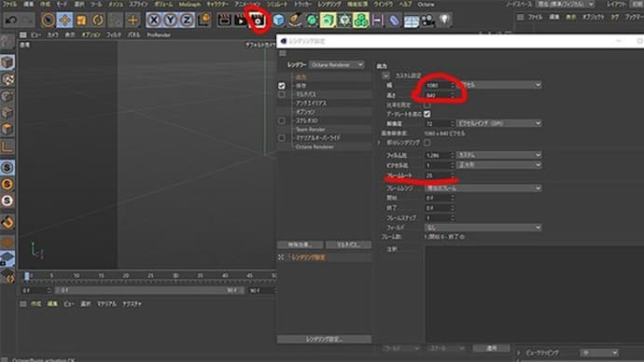The width and height of the screenshot is (644, 362).
Task: Click the Effect button under render list
Action: pyautogui.click(x=300, y=244)
